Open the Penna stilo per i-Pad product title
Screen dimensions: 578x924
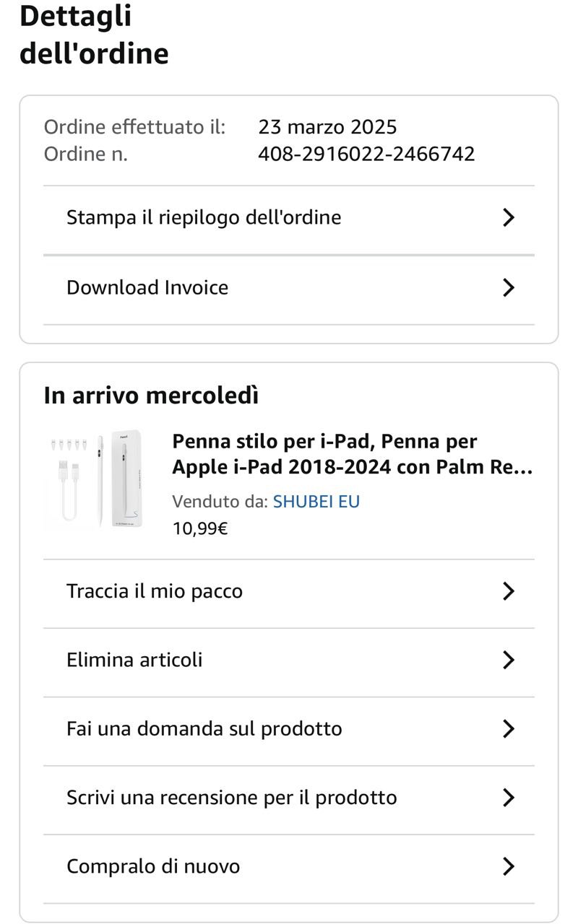[x=353, y=454]
